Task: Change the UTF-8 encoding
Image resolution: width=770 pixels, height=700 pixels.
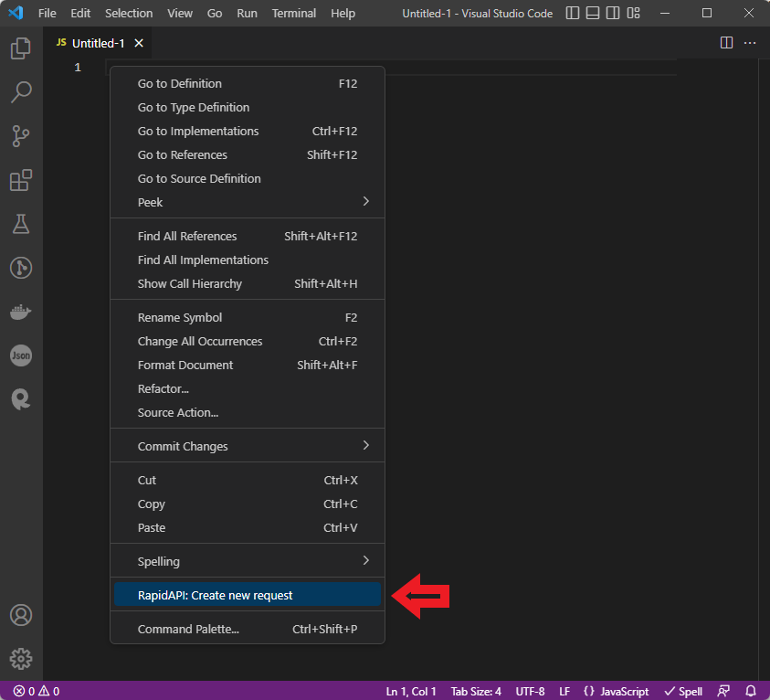Action: (530, 691)
